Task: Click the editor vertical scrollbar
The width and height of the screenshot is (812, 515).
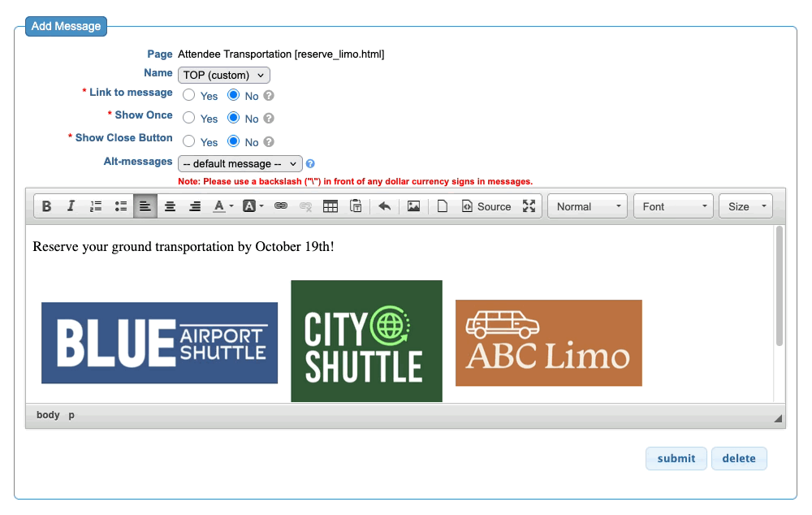Action: 780,286
